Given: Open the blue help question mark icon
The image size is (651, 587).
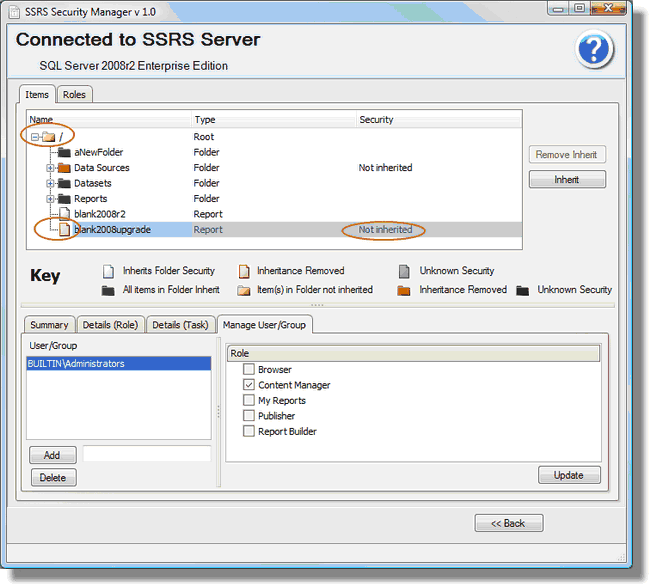Looking at the screenshot, I should 595,49.
